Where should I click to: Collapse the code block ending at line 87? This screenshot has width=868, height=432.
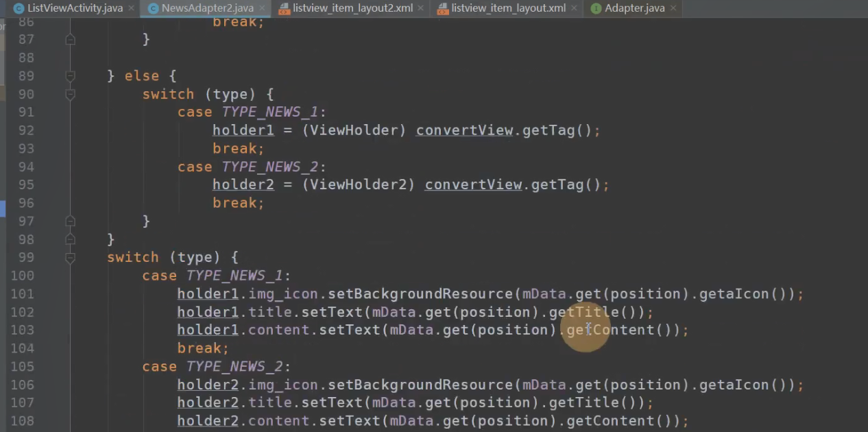(70, 40)
